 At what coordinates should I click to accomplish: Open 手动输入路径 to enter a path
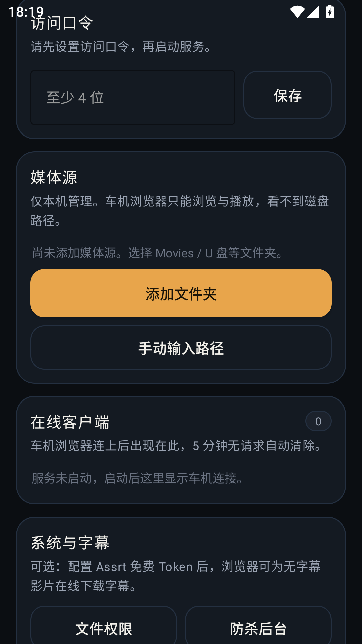181,348
